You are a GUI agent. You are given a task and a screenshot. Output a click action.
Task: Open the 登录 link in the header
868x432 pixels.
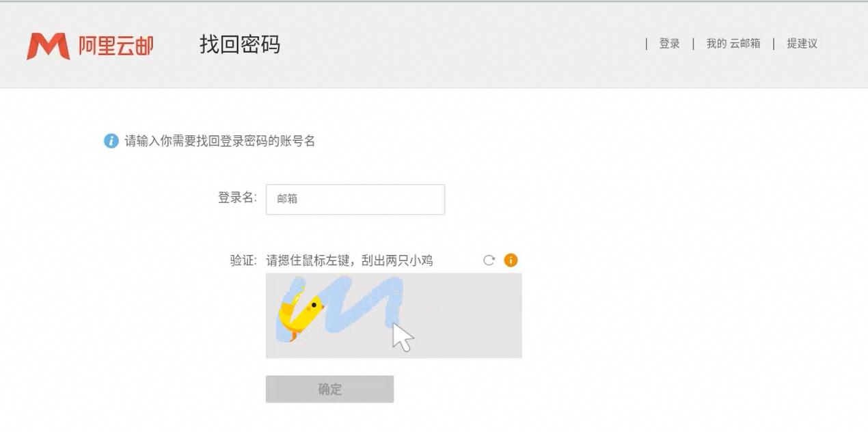point(669,44)
